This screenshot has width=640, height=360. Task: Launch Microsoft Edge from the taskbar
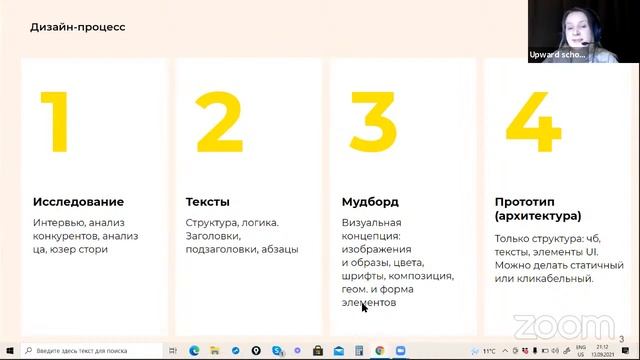click(x=194, y=351)
